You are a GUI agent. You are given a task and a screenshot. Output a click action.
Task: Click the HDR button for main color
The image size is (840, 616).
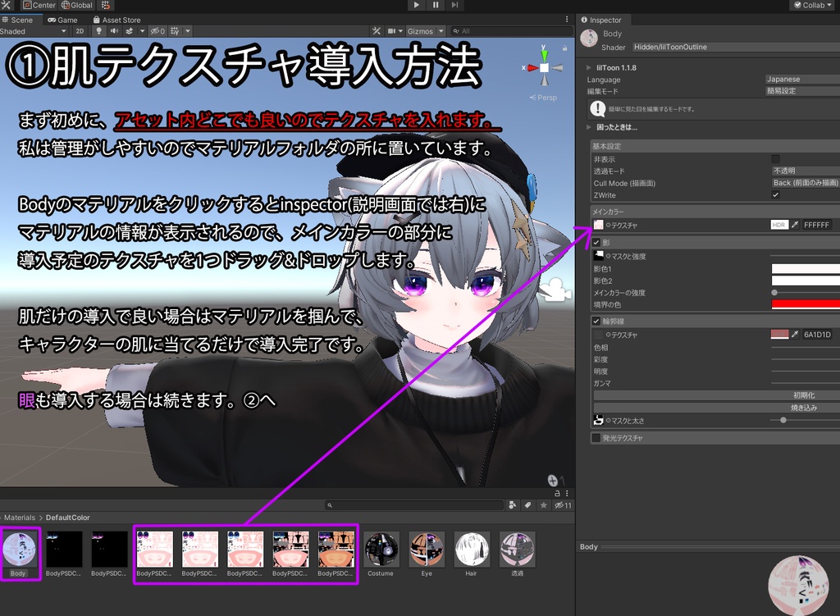coord(779,224)
